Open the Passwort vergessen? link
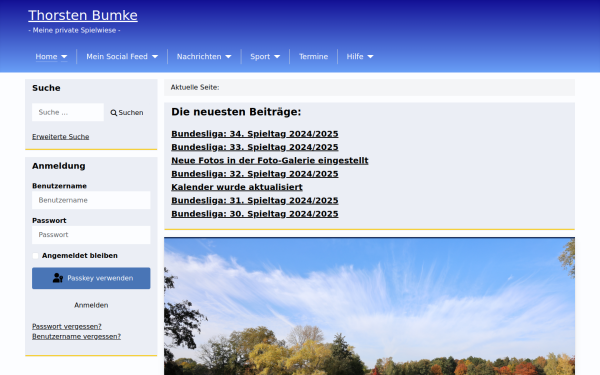 pos(67,326)
